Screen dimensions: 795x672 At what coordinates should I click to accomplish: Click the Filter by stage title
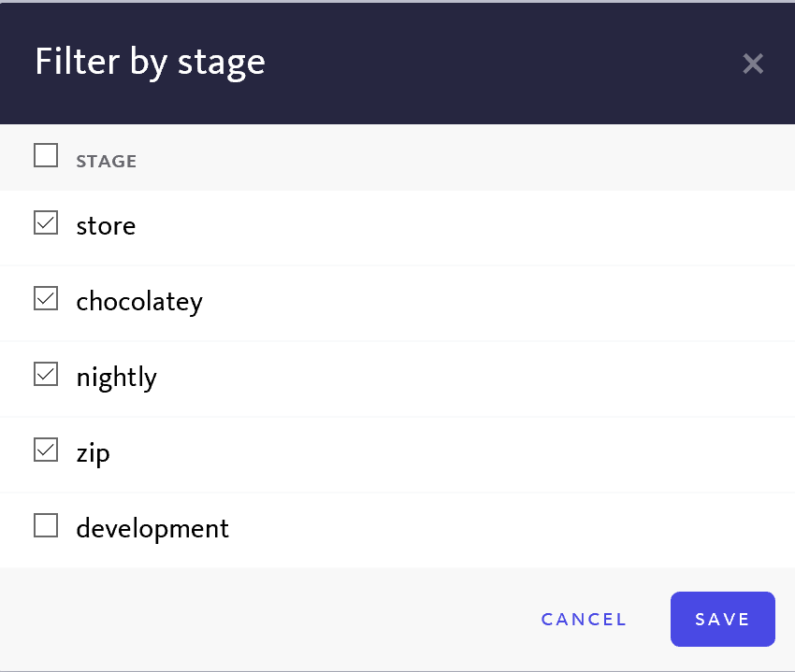click(149, 62)
